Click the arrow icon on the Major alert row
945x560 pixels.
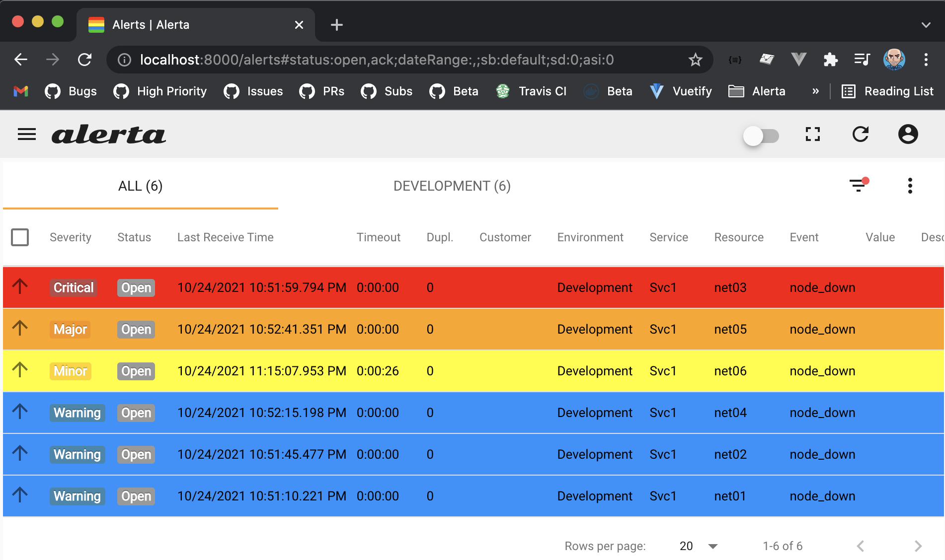[x=20, y=329]
